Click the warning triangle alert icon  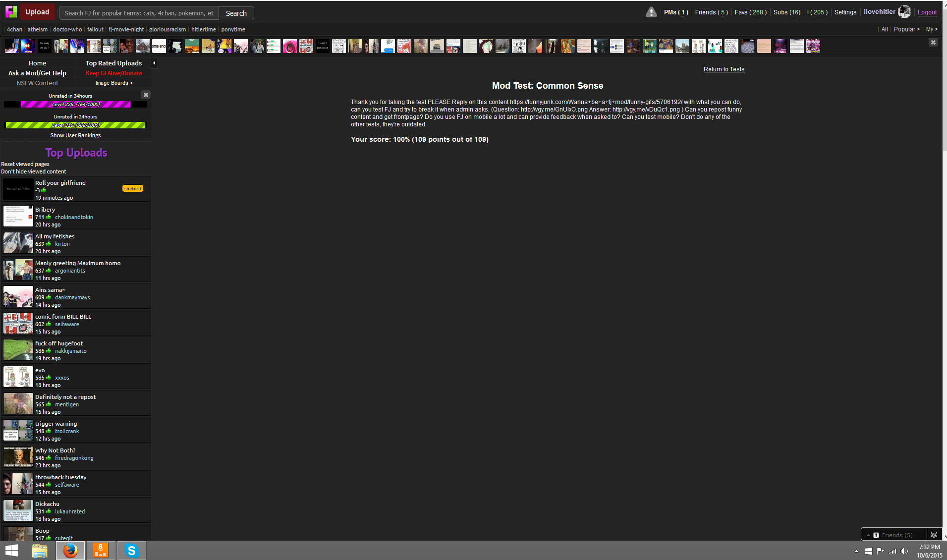point(651,12)
